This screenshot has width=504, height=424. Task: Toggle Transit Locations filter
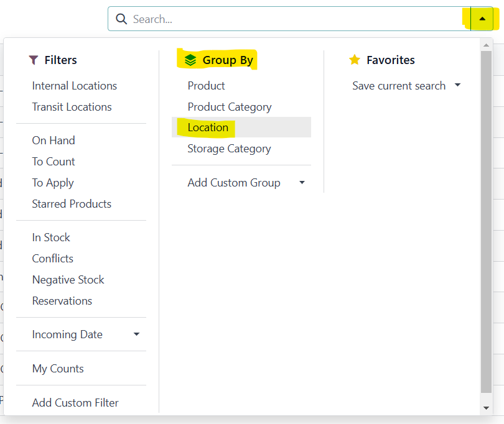[72, 107]
